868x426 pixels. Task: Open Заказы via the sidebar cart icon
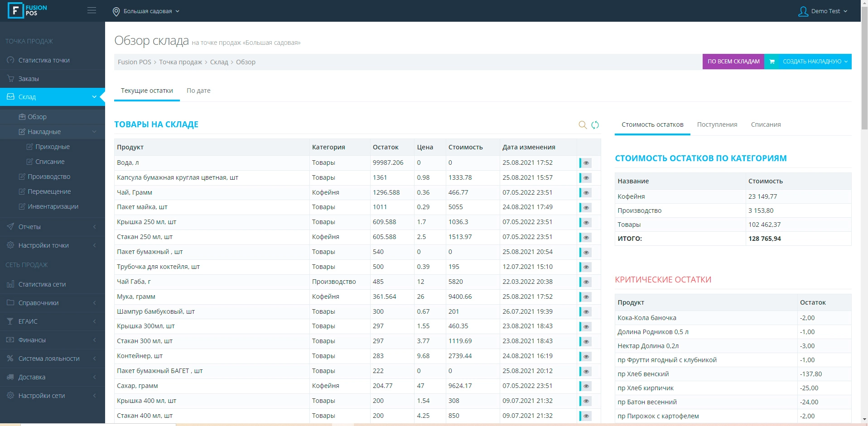click(x=10, y=79)
